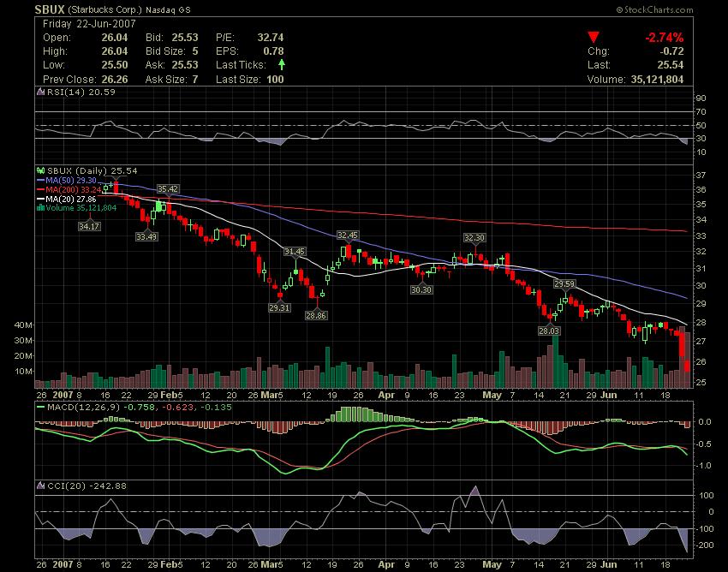Click the CCI(20) indicator panel icon
The image size is (728, 572).
pyautogui.click(x=41, y=486)
